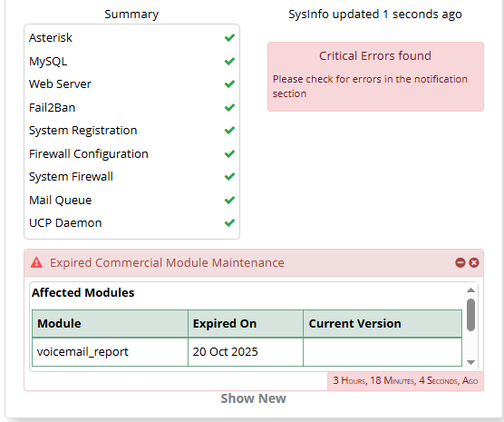The height and width of the screenshot is (422, 504).
Task: Click the notification section error message
Action: point(370,86)
